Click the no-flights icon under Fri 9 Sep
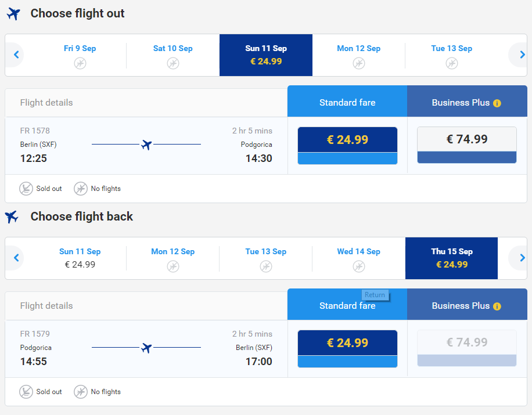The image size is (532, 415). (80, 63)
